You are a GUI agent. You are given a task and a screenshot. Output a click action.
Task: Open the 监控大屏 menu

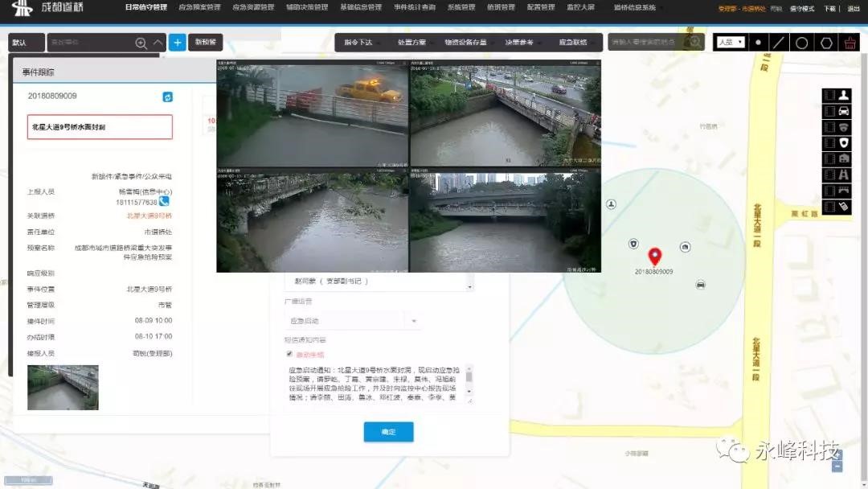pos(580,8)
